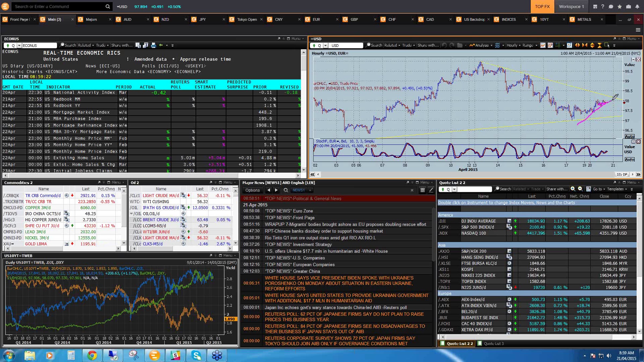Click the notification bell icon in top bar

coord(637,6)
